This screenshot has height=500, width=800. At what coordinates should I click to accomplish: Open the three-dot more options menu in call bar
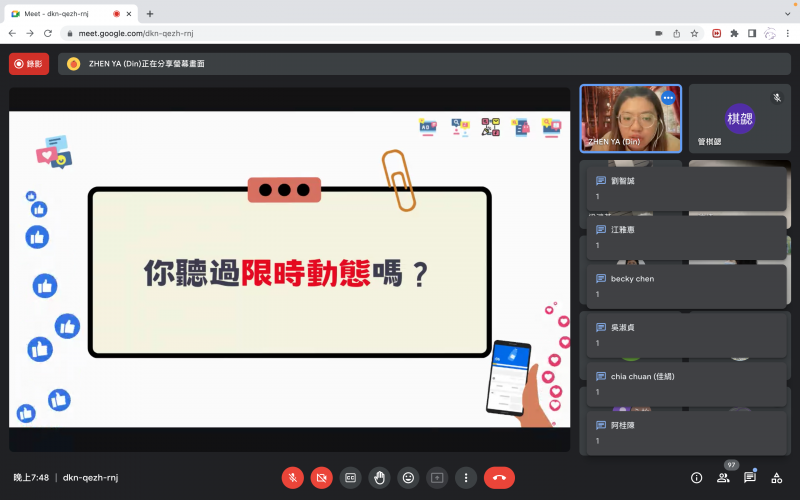(465, 478)
